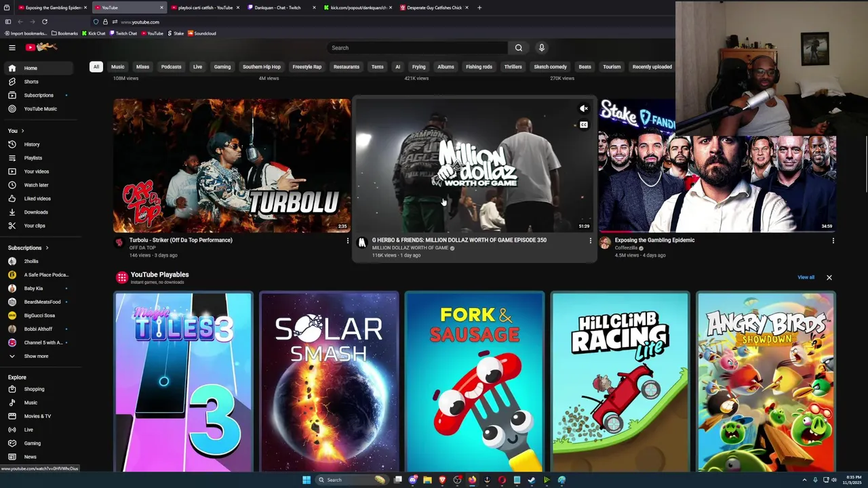The height and width of the screenshot is (488, 868).
Task: Click View all for YouTube Playables
Action: coord(806,277)
